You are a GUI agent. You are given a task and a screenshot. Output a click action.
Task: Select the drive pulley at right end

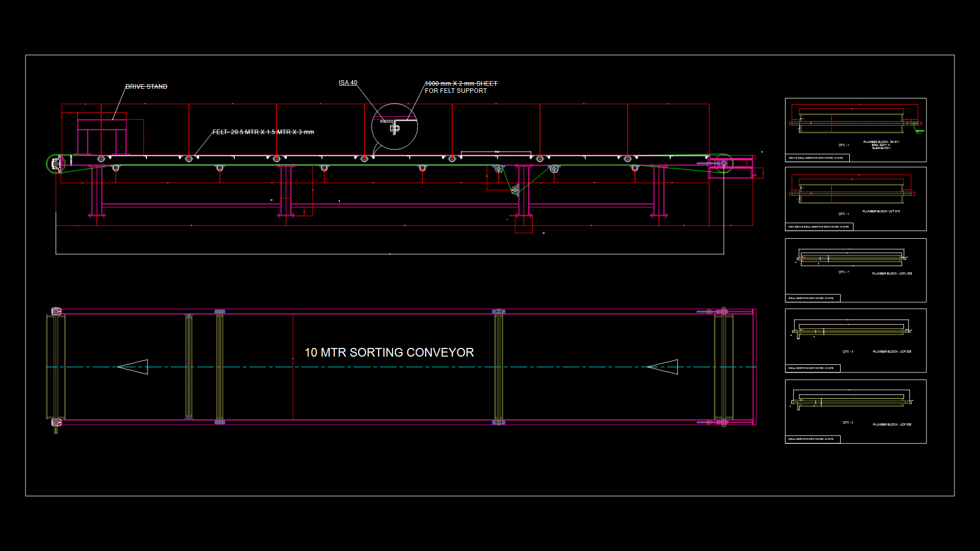(723, 163)
